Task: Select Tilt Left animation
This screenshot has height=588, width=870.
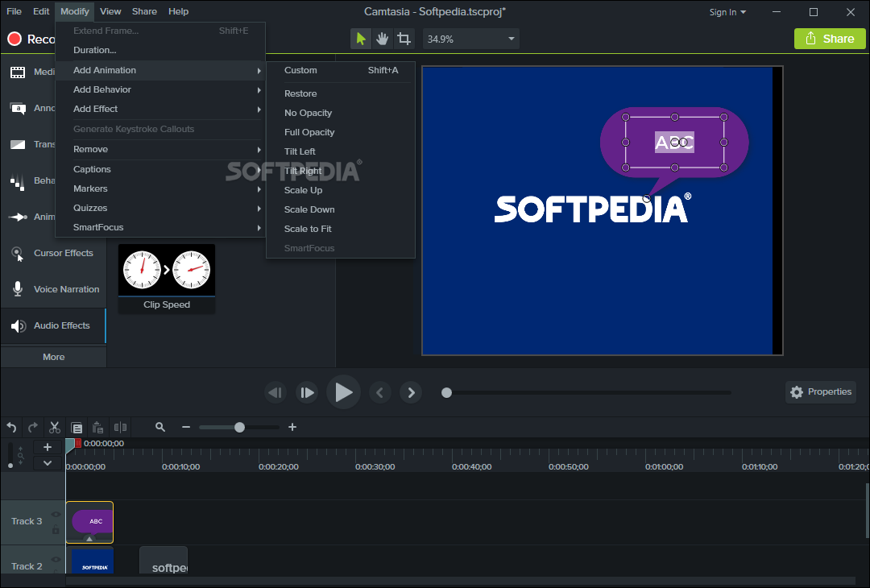Action: [x=341, y=151]
